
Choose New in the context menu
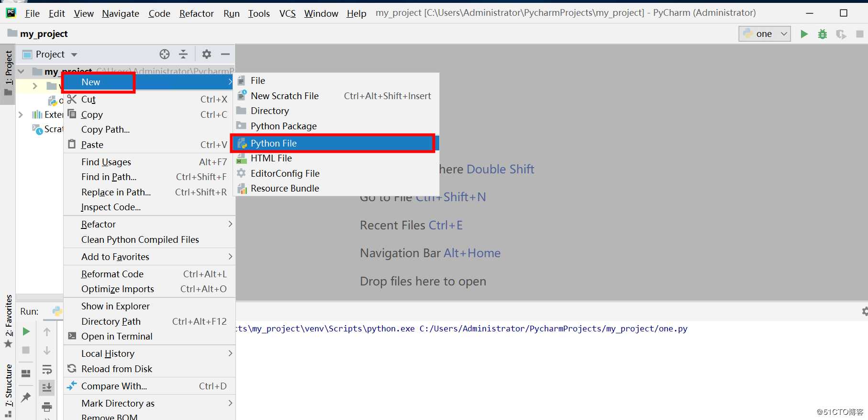coord(148,82)
